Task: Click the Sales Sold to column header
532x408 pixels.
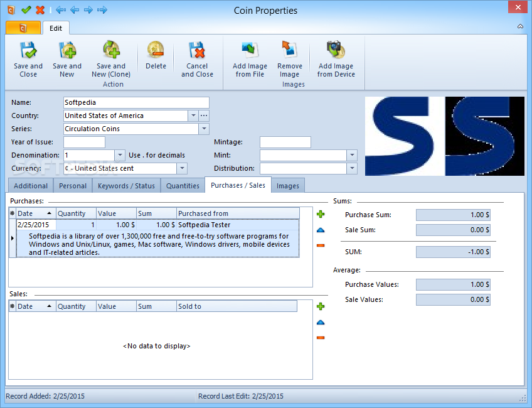Action: point(237,306)
